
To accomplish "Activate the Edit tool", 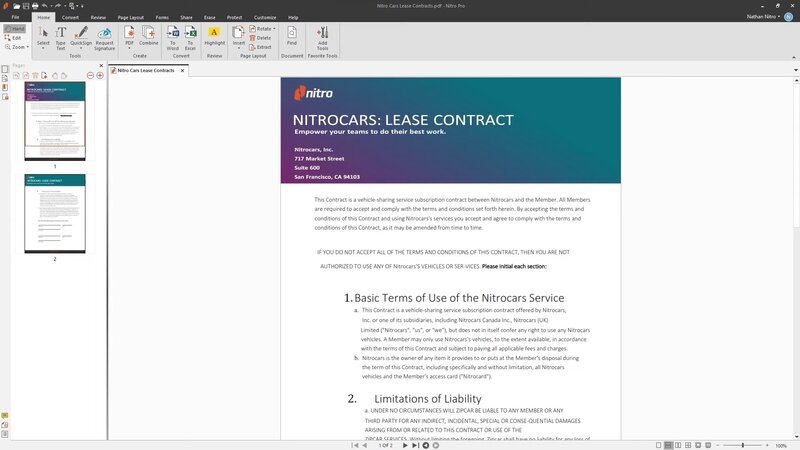I will (13, 38).
